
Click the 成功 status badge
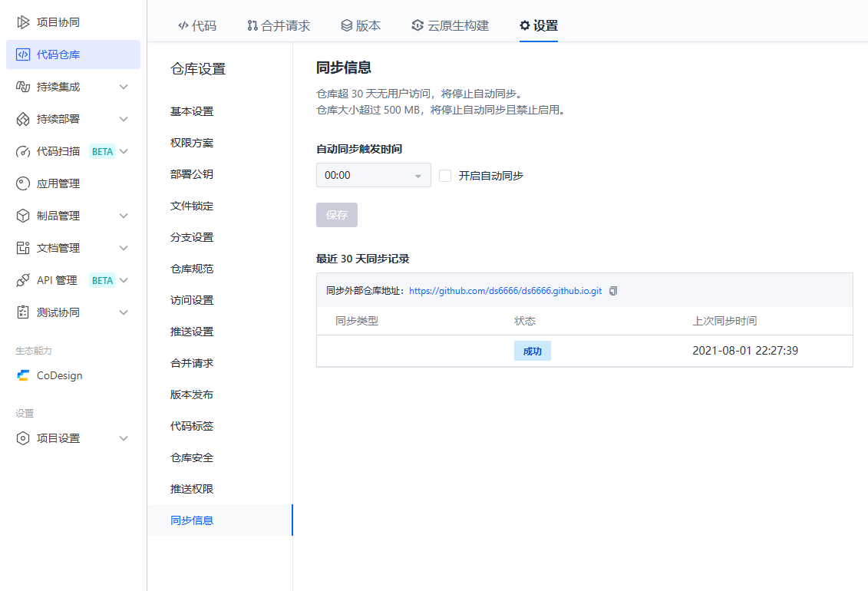coord(533,351)
